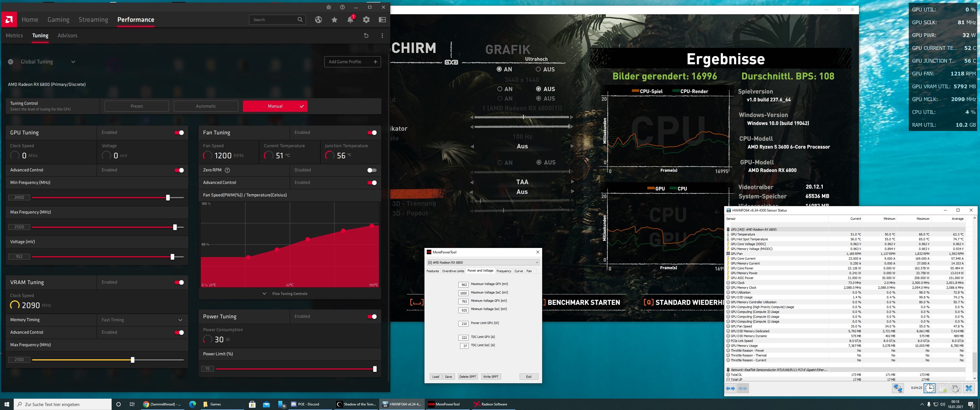
Task: Switch to the Gaming tab
Action: (58, 19)
